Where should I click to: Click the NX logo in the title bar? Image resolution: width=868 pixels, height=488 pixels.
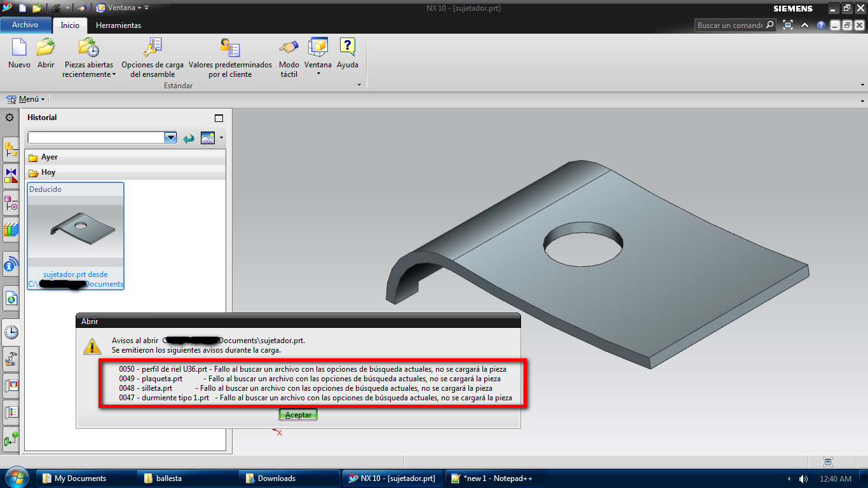click(x=6, y=8)
